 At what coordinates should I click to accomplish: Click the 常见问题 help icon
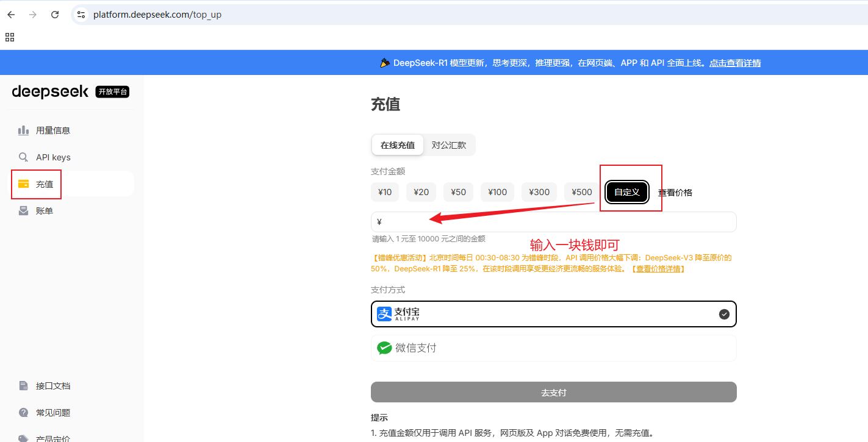coord(23,412)
